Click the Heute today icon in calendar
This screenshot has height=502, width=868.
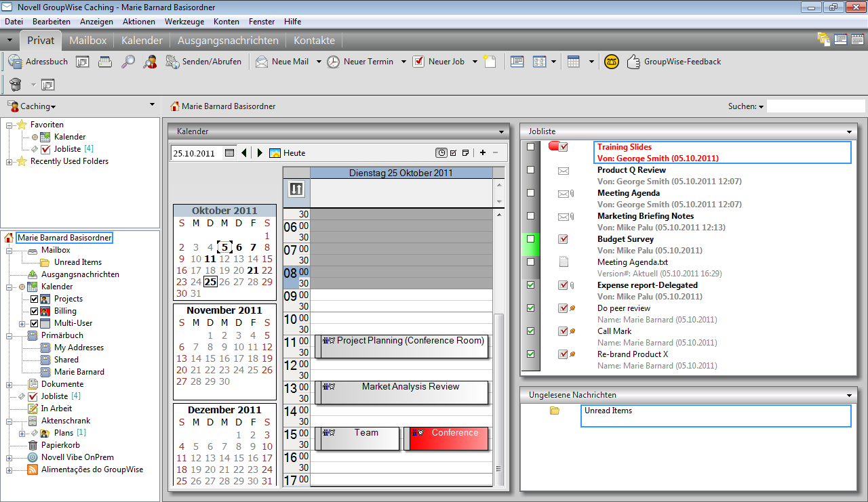pos(288,153)
